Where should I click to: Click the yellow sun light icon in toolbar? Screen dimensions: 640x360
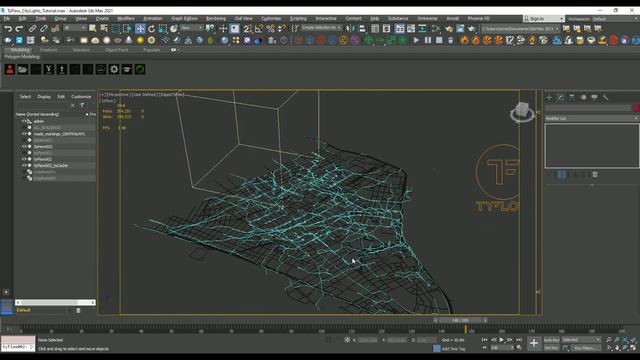(x=140, y=40)
